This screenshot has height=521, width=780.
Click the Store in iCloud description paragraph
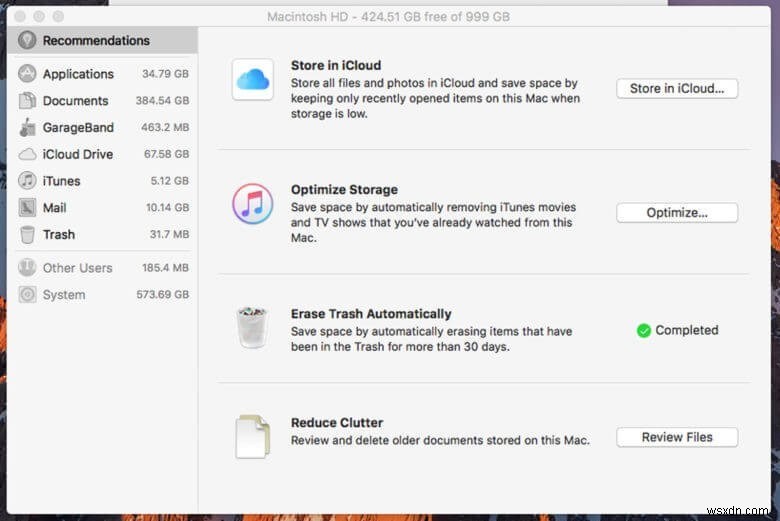(435, 99)
